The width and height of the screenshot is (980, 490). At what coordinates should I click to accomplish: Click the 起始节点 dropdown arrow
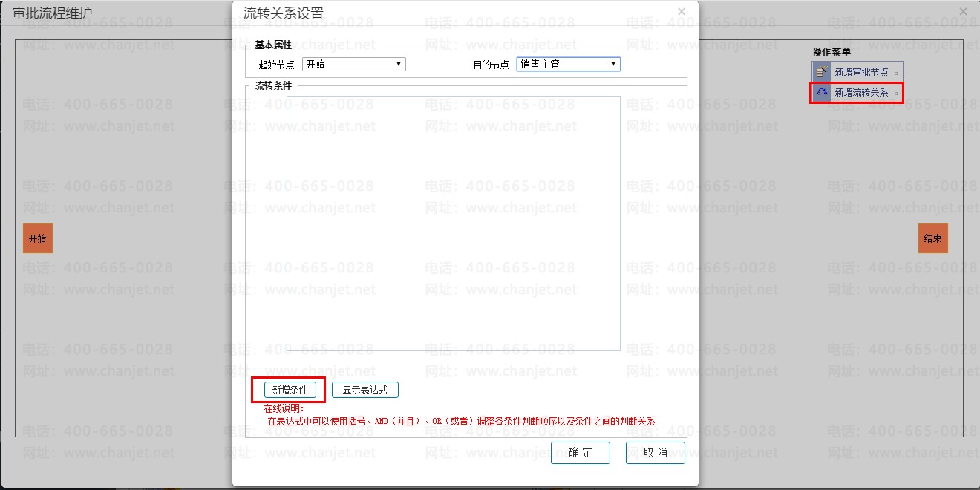399,63
